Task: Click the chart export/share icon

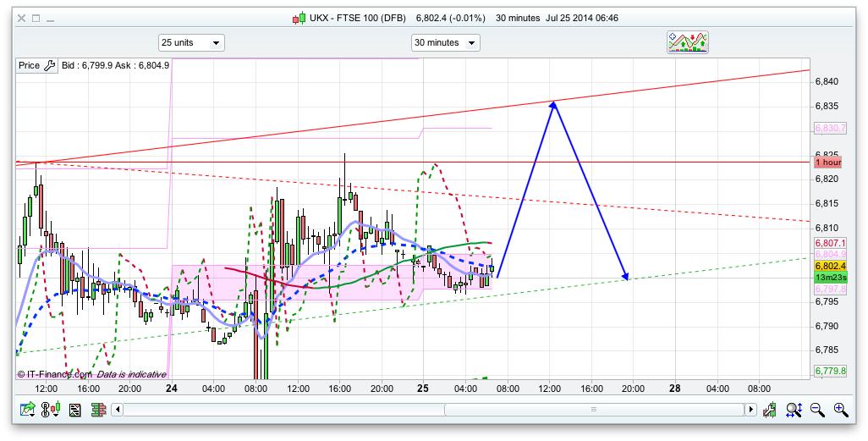Action: tap(28, 410)
